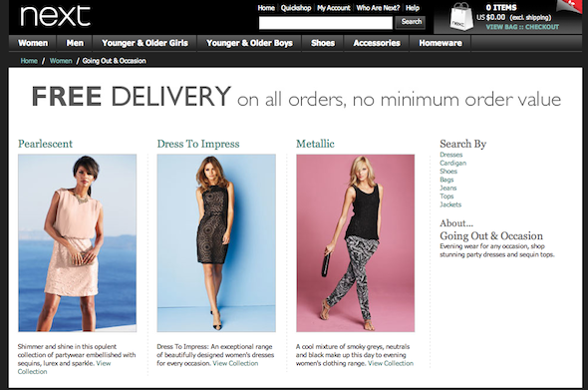Click the Dress To Impress model photo
Screen dimensions: 588x390
216,242
